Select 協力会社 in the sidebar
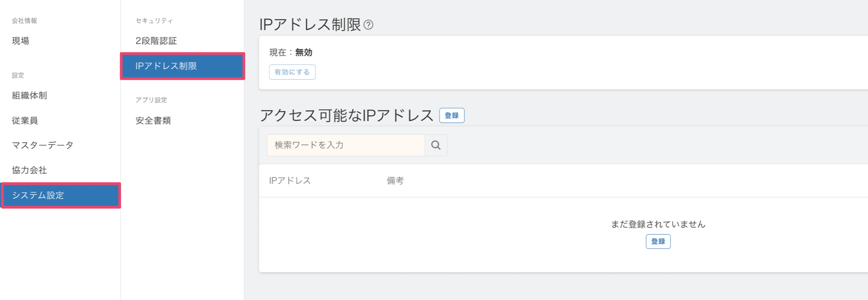 click(x=28, y=170)
